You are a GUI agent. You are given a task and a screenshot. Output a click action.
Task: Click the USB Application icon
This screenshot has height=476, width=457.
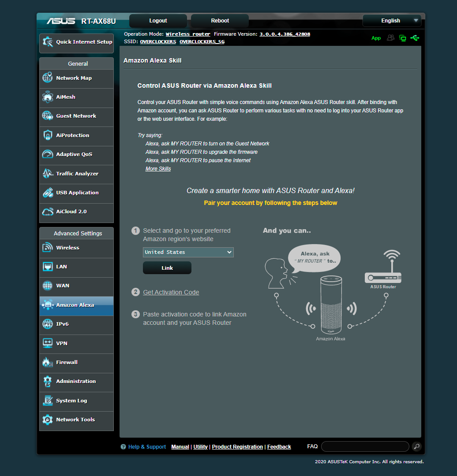pyautogui.click(x=48, y=193)
